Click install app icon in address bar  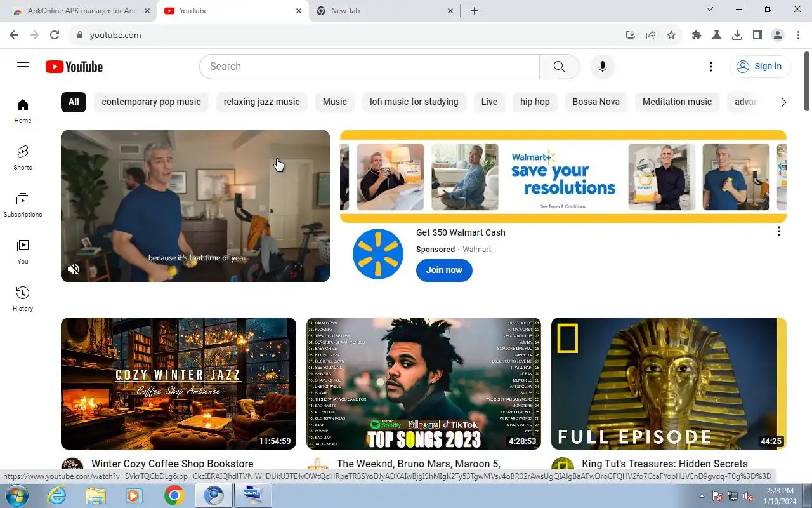pyautogui.click(x=631, y=35)
